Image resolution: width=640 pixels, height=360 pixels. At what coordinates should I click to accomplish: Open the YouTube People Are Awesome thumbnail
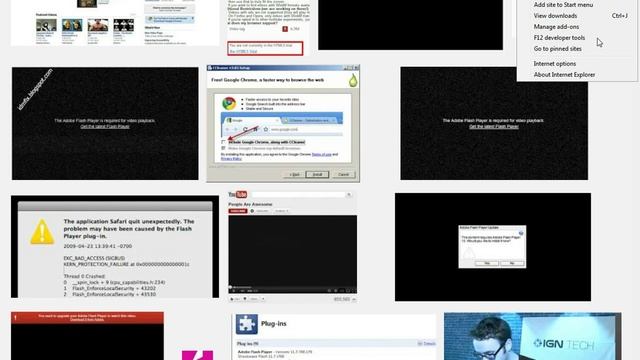tap(293, 247)
